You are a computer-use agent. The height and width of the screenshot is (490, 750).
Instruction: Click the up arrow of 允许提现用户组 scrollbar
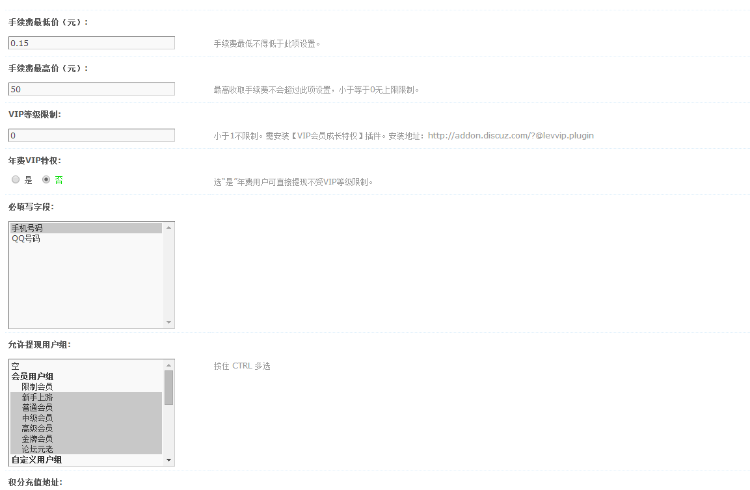click(x=168, y=365)
